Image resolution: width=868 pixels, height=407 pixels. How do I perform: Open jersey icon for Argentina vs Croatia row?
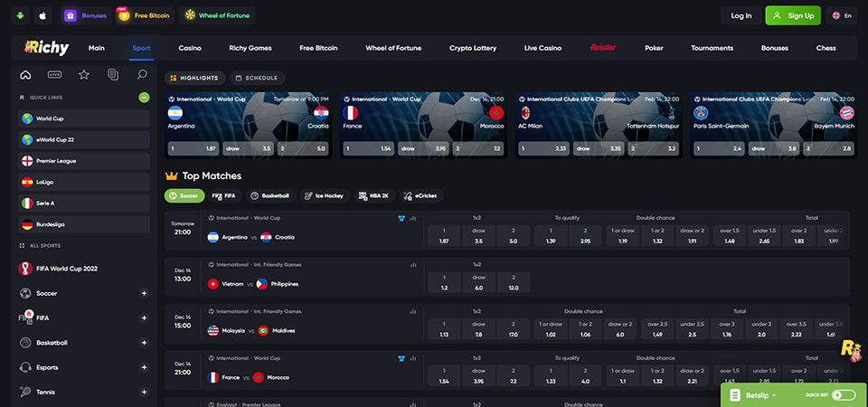click(x=401, y=218)
